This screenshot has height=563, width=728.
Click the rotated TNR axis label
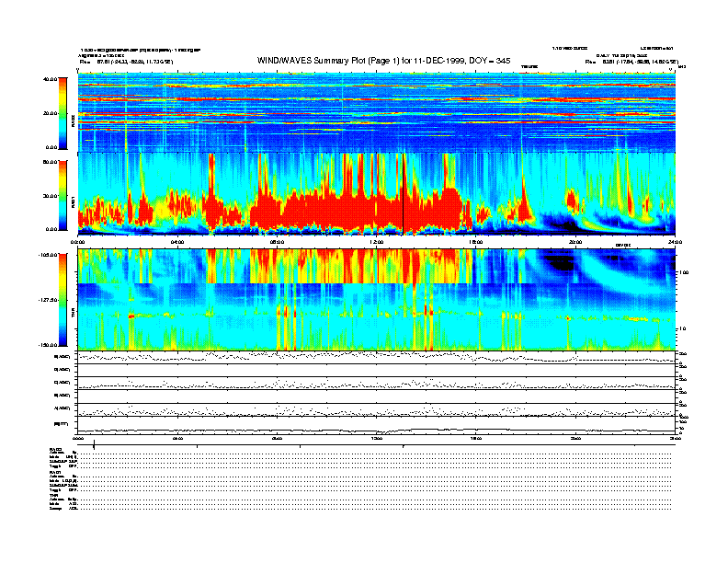(x=74, y=315)
